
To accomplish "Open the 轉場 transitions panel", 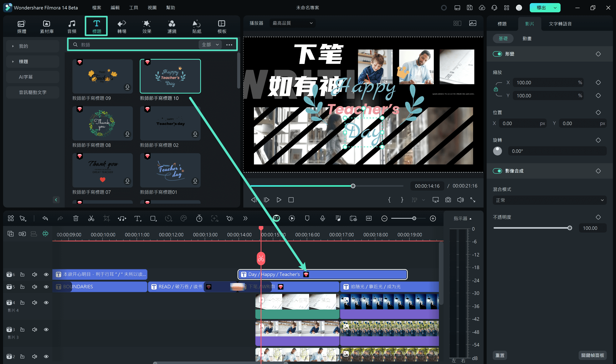I will [122, 27].
